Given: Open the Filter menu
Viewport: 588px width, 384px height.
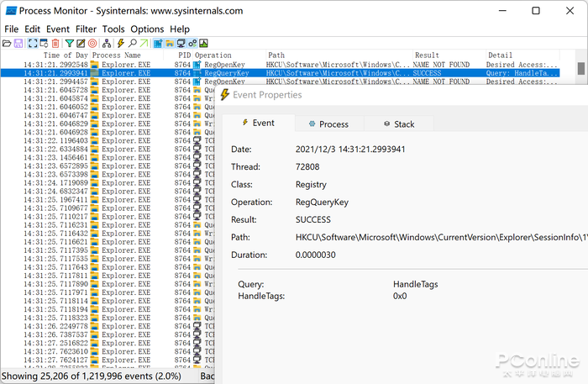Looking at the screenshot, I should click(86, 29).
